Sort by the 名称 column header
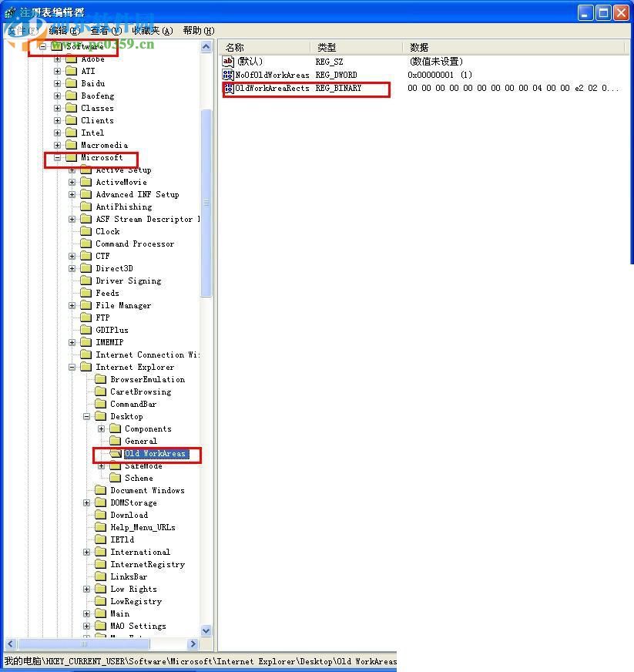This screenshot has width=634, height=672. 265,47
